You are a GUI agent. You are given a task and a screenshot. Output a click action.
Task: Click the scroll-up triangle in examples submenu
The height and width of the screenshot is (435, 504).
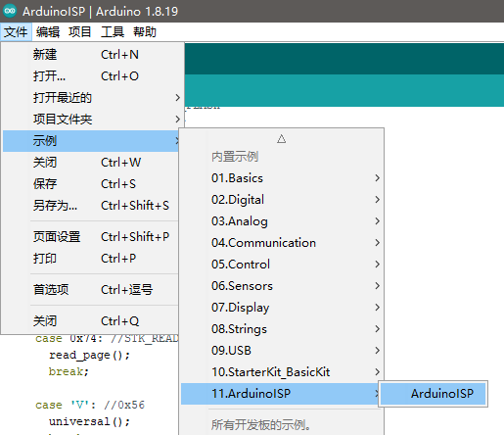[x=282, y=139]
